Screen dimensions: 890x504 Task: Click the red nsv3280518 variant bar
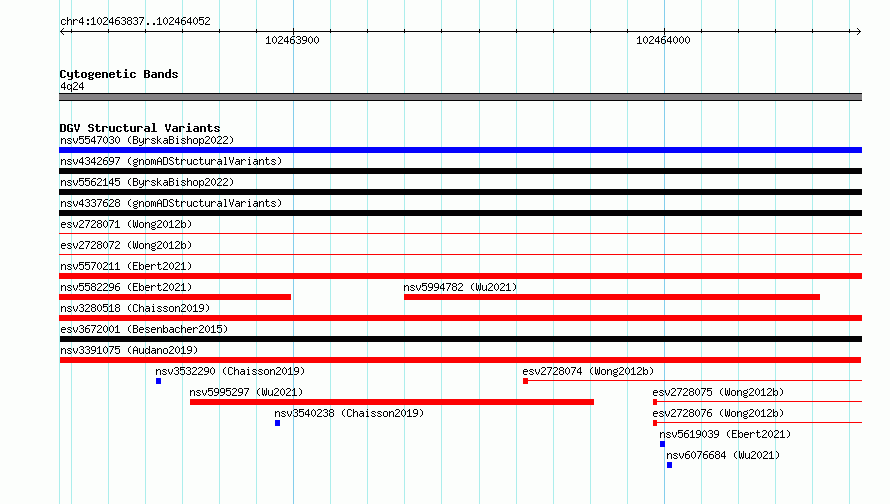(x=460, y=318)
